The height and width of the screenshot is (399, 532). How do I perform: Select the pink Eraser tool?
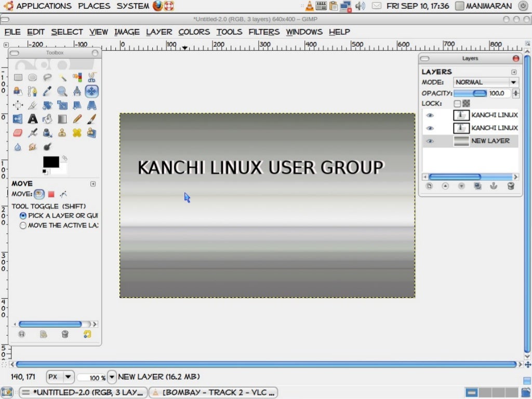coord(18,132)
